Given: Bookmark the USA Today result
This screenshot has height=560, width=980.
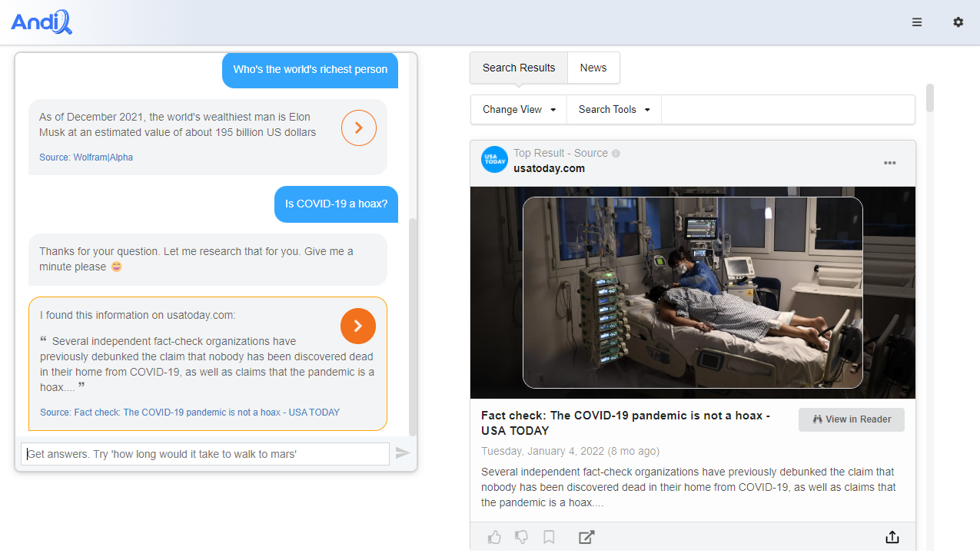Looking at the screenshot, I should pos(549,537).
